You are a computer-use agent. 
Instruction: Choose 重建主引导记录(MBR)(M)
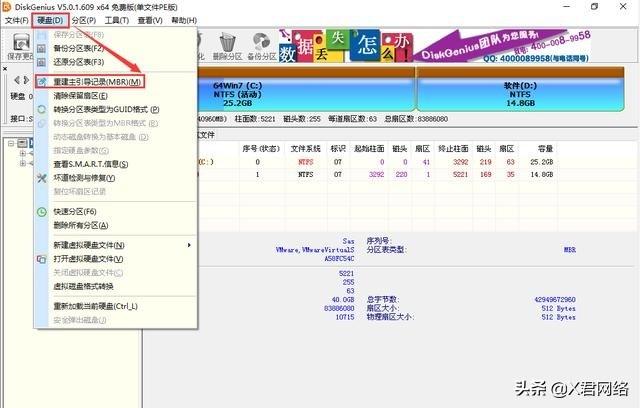[x=97, y=82]
